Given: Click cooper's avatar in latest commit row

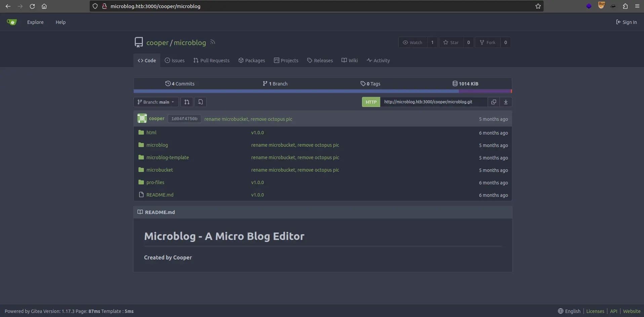Looking at the screenshot, I should pyautogui.click(x=142, y=118).
